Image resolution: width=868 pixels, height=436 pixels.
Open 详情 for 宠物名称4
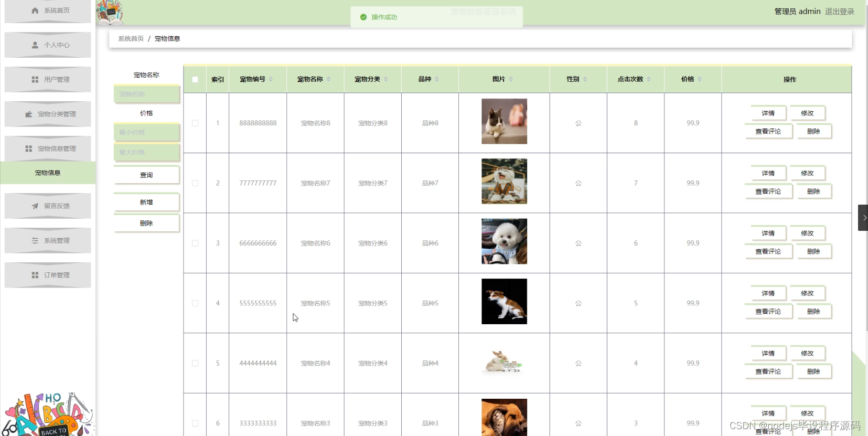(x=768, y=354)
